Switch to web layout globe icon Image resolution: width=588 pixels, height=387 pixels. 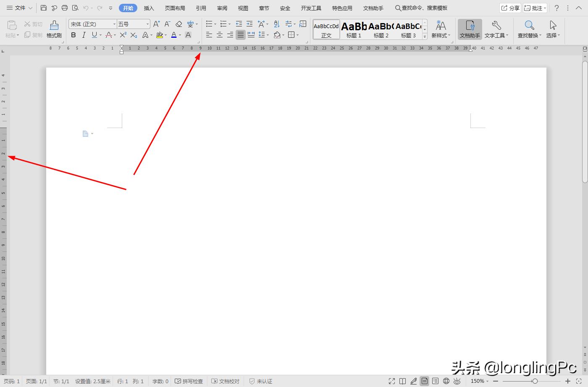pos(446,381)
